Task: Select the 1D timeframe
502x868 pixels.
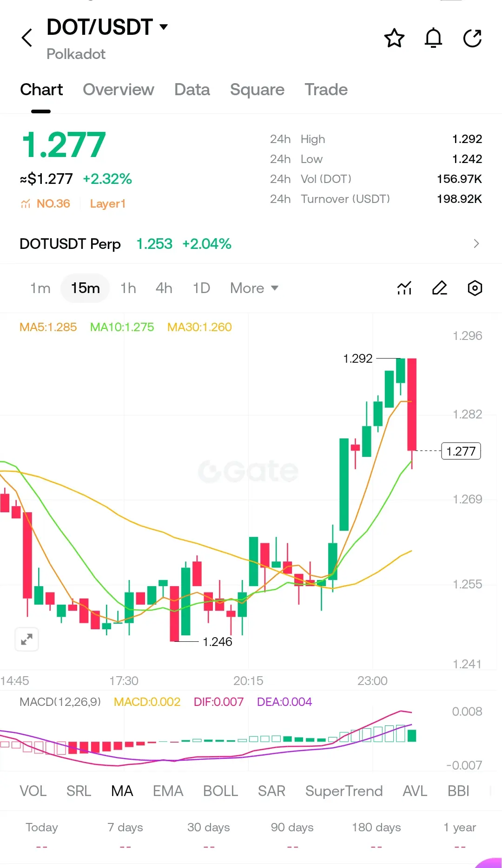Action: click(x=201, y=288)
